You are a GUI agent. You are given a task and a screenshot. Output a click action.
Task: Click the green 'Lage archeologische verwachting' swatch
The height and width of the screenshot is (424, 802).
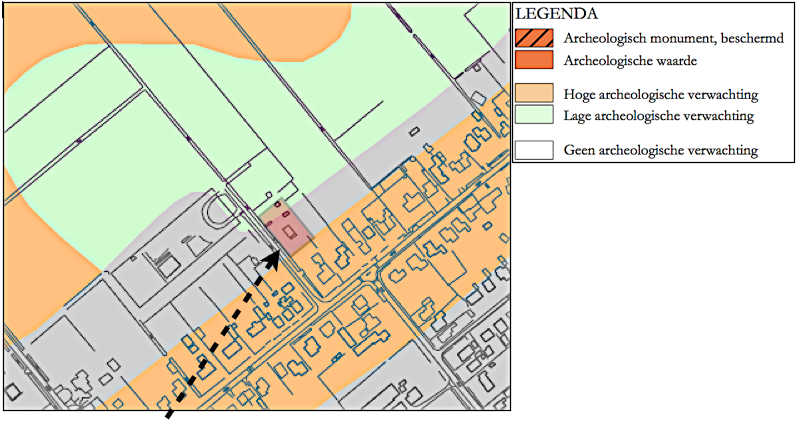[x=534, y=115]
